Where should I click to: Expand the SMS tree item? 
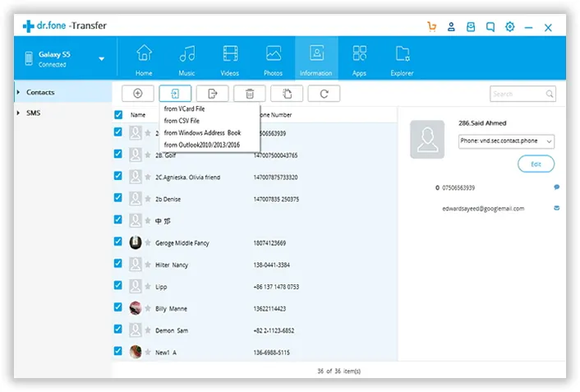[18, 113]
